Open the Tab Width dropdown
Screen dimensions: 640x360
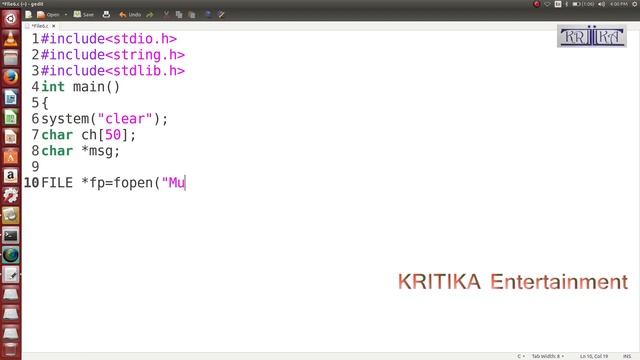[548, 356]
